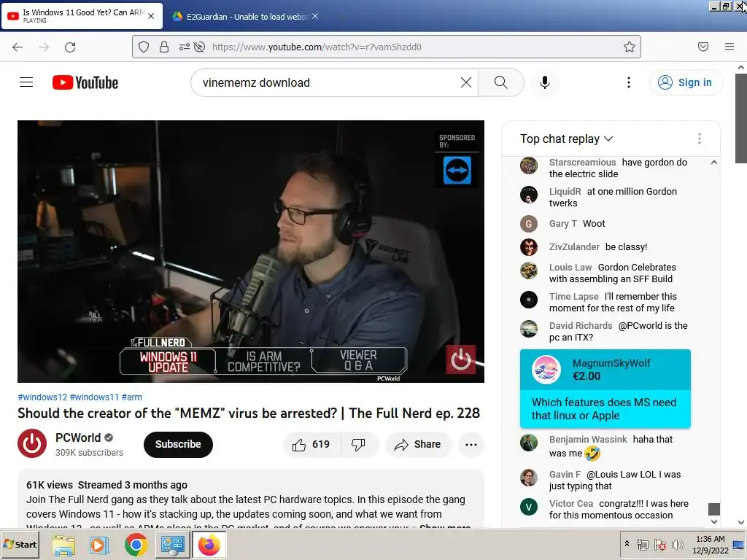Open Windows Explorer folder from the taskbar
This screenshot has height=560, width=747.
pyautogui.click(x=63, y=544)
